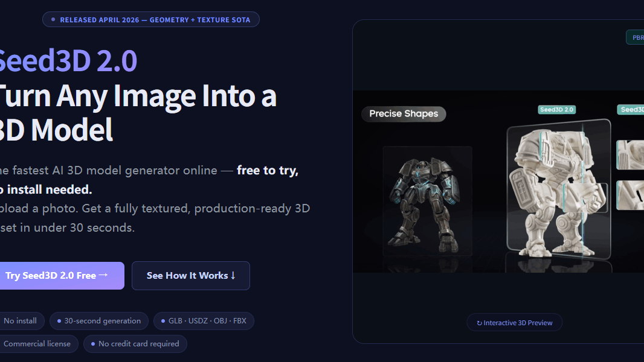Click the No credit card required tag
The width and height of the screenshot is (644, 362).
pyautogui.click(x=135, y=343)
